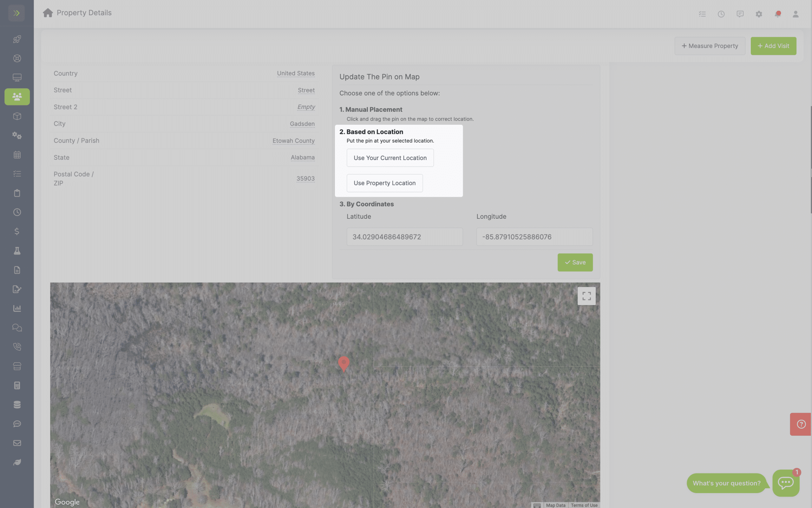
Task: Edit the County value Etowah County
Action: 293,140
